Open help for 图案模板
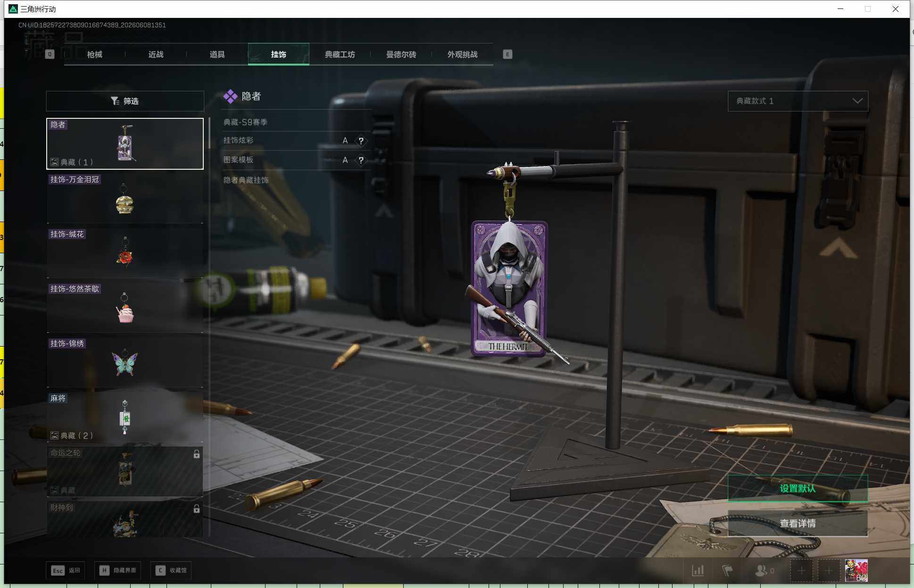The image size is (914, 588). coord(361,160)
